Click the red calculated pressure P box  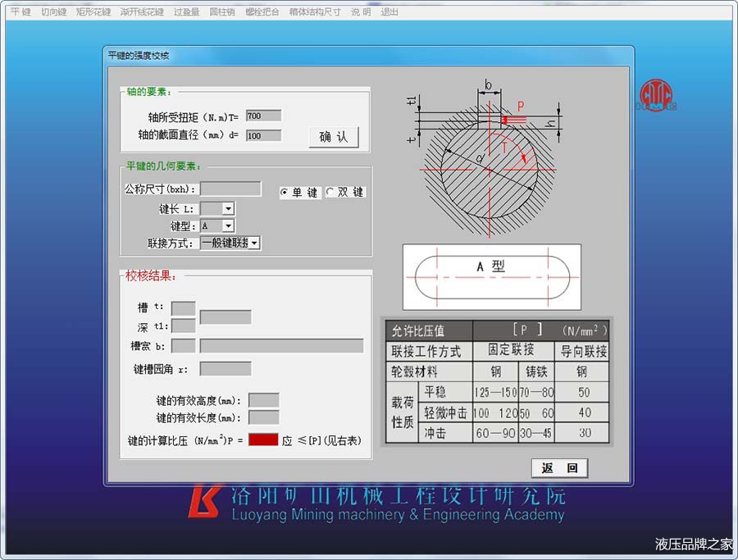coord(263,440)
